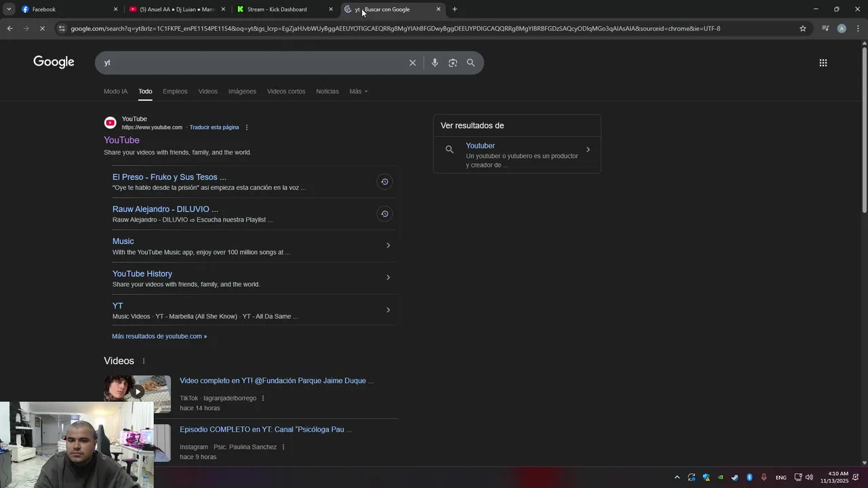Click history icon beside El Preso result
The height and width of the screenshot is (488, 868).
pyautogui.click(x=384, y=182)
